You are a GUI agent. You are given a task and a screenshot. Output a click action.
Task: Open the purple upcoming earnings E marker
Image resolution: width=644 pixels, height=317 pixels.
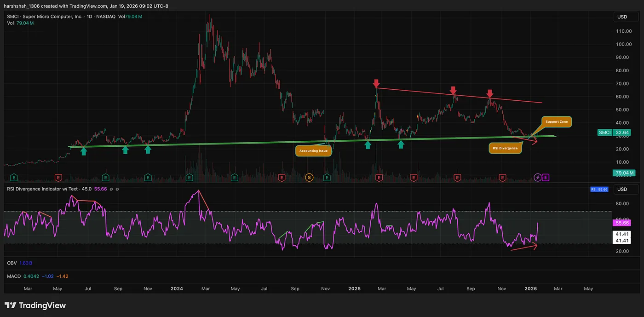[546, 177]
